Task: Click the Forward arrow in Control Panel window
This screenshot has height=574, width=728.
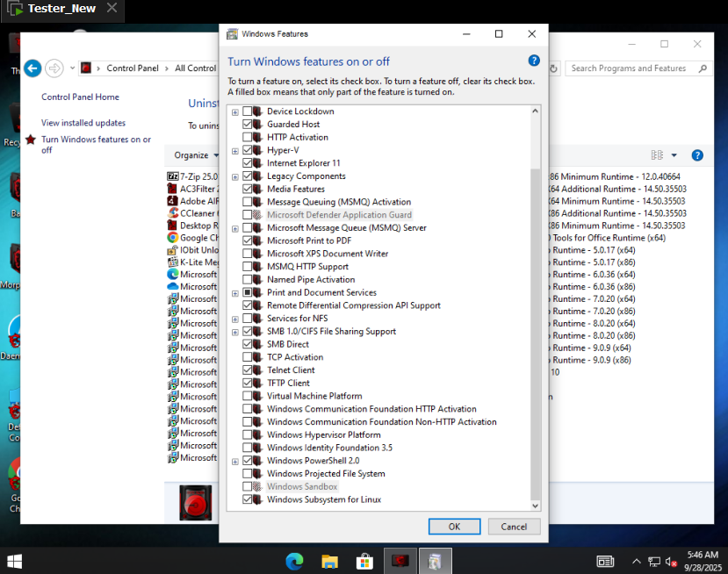Action: (54, 68)
